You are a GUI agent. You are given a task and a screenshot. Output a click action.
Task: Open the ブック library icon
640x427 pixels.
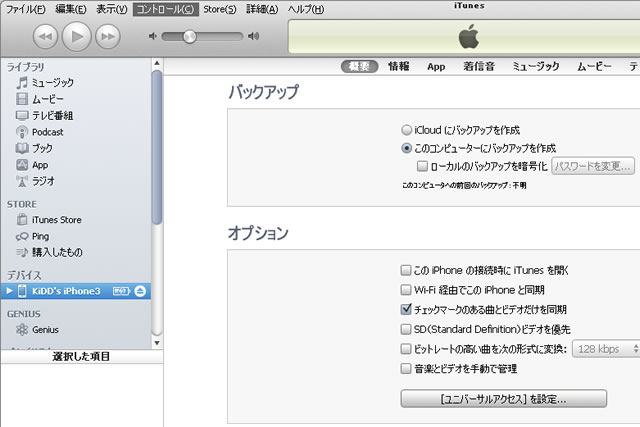click(22, 148)
